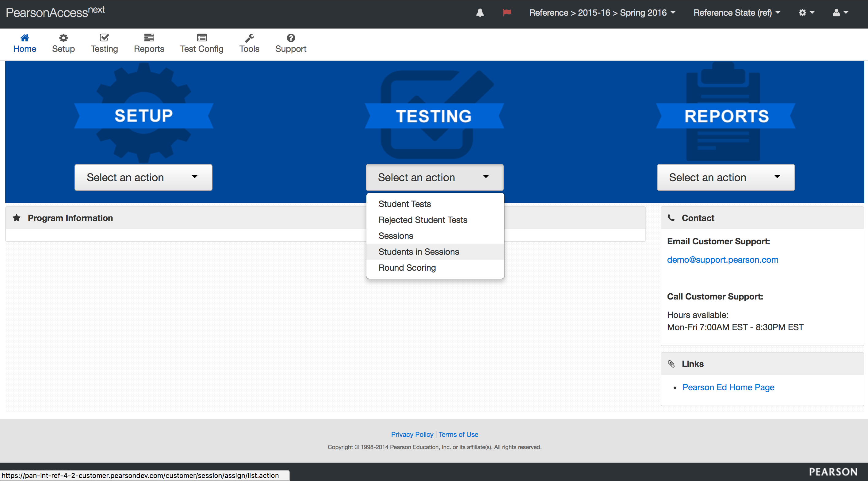Open the Test Config nav item
The image size is (868, 481).
click(x=201, y=44)
